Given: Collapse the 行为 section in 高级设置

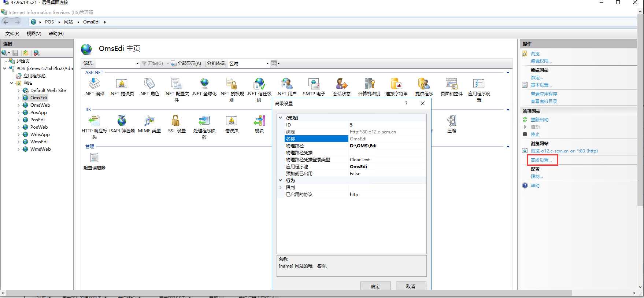Looking at the screenshot, I should 281,180.
